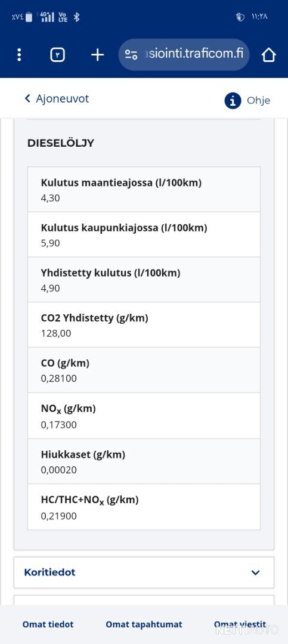Tap the browser home icon

click(268, 55)
